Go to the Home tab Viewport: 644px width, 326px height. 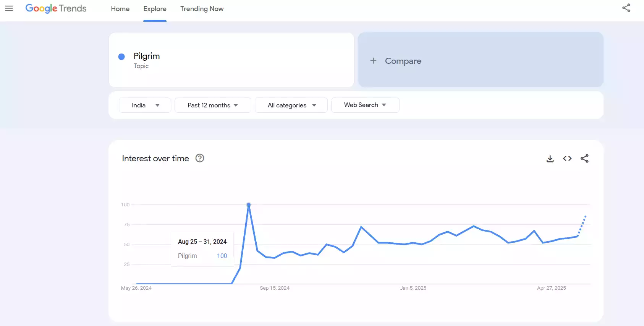click(x=120, y=9)
